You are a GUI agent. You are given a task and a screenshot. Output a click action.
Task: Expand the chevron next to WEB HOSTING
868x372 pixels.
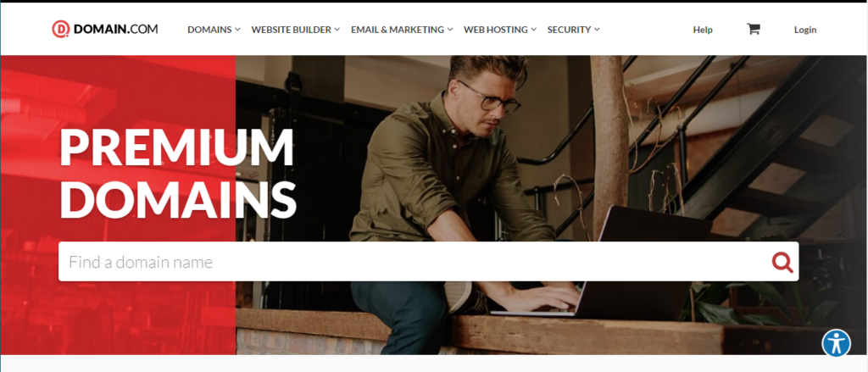tap(534, 30)
